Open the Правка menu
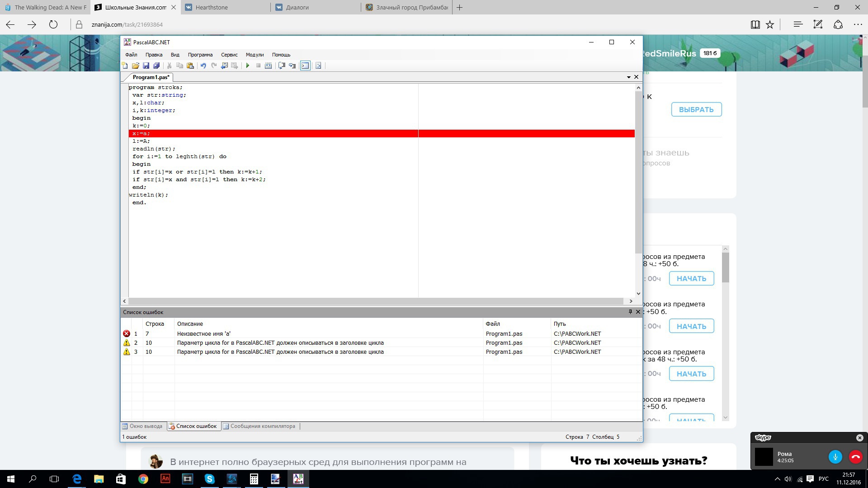 pos(154,55)
